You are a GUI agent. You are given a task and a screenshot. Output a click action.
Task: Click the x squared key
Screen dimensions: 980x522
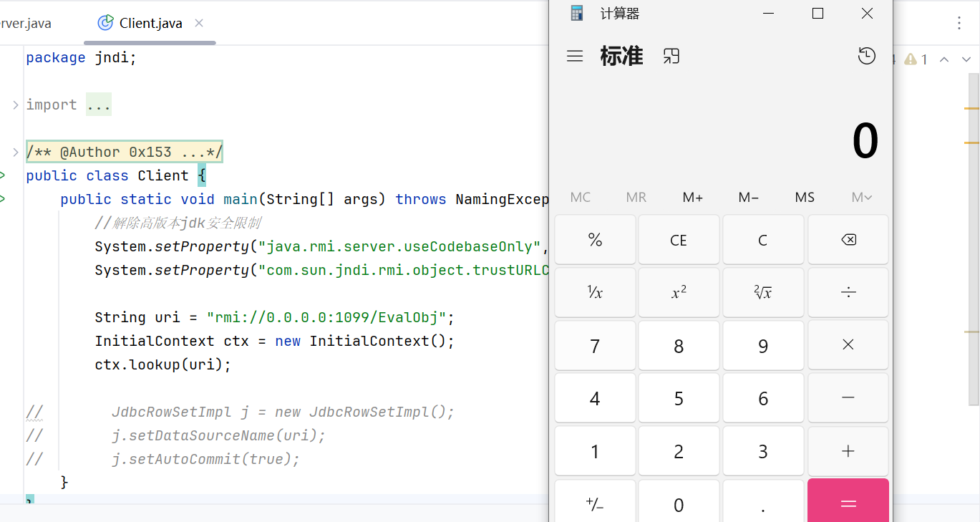point(679,292)
